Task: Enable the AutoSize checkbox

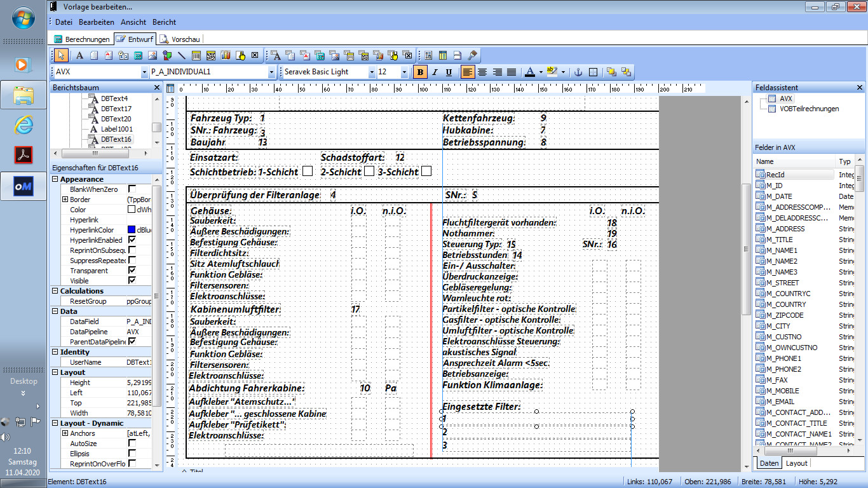Action: tap(132, 444)
